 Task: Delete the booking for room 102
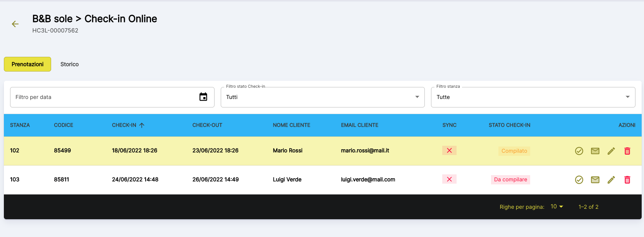coord(627,151)
